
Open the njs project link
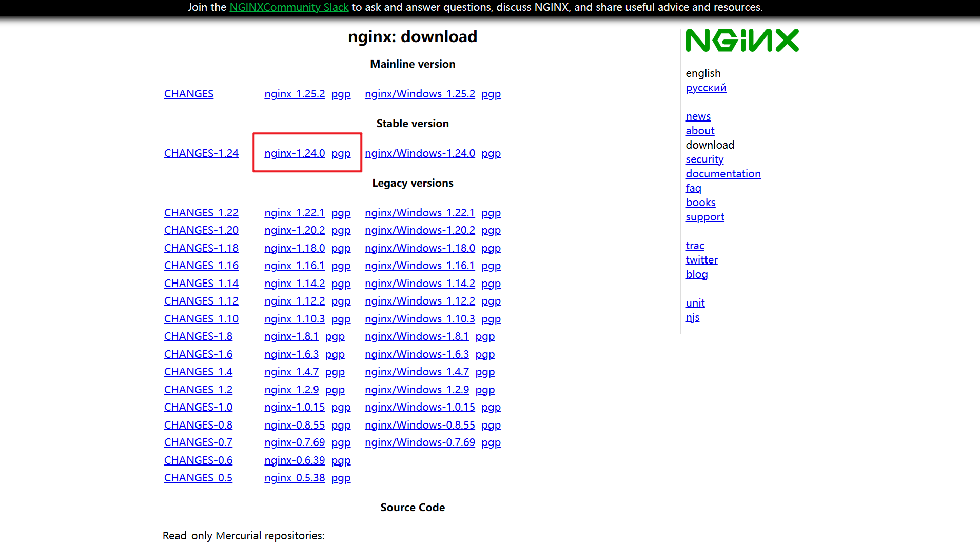692,317
